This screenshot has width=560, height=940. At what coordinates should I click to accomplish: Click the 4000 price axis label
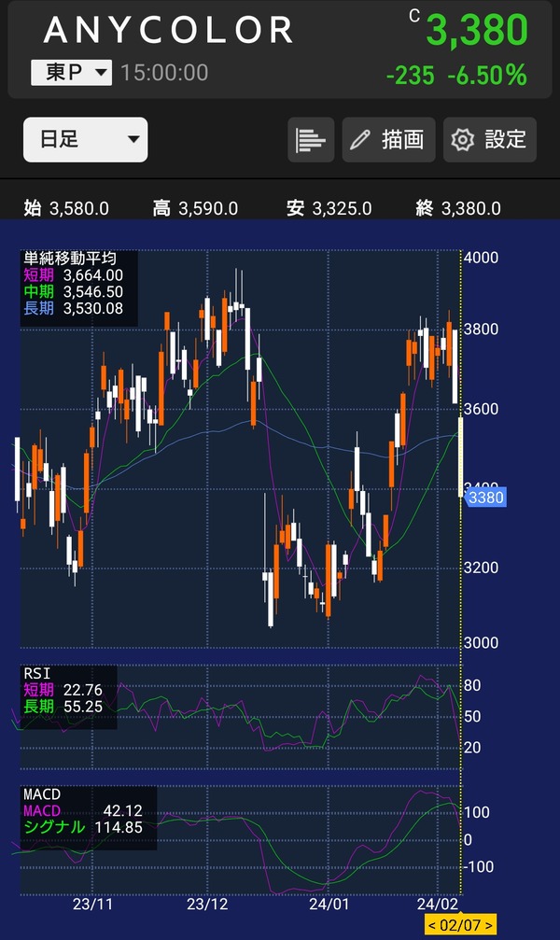click(x=481, y=258)
